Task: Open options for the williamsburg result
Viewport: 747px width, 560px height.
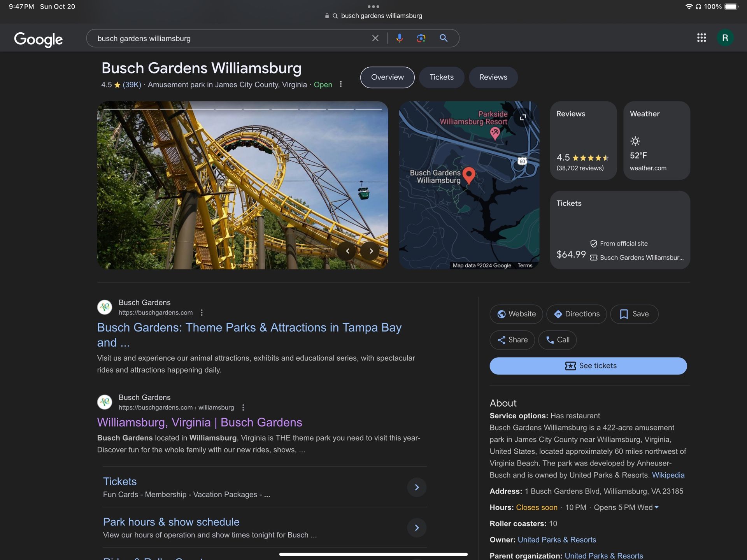Action: point(243,407)
